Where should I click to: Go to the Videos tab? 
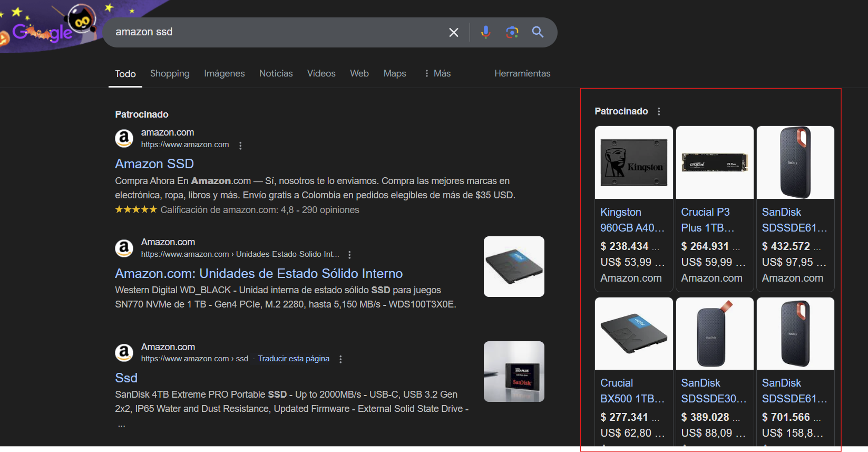coord(321,73)
